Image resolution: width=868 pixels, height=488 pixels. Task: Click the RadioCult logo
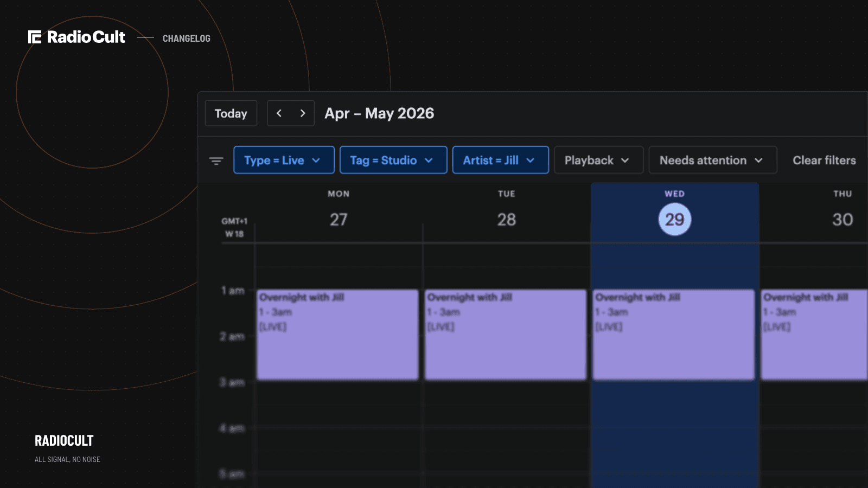click(76, 37)
